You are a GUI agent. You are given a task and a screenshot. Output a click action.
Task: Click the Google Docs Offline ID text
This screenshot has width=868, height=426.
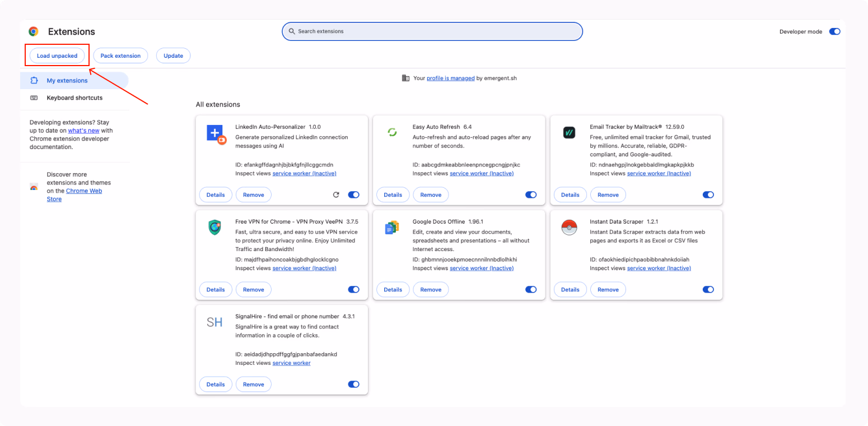[465, 260]
